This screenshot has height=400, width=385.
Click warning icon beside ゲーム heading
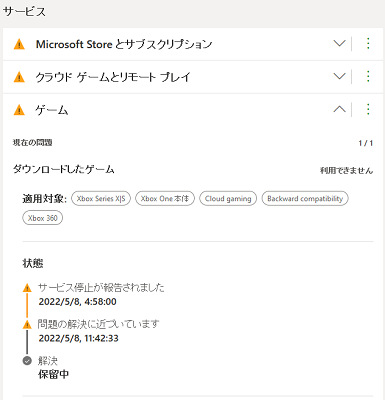point(19,110)
